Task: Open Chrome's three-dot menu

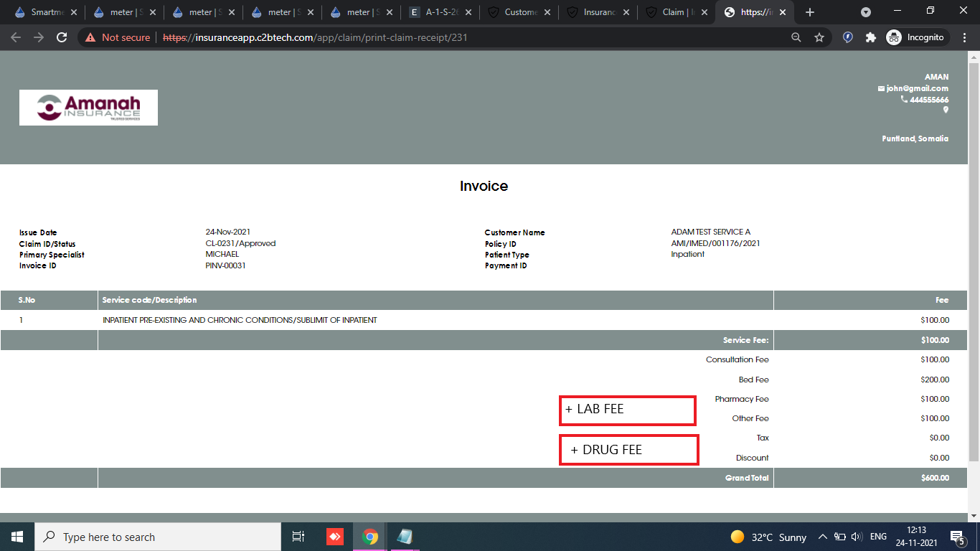Action: point(965,37)
